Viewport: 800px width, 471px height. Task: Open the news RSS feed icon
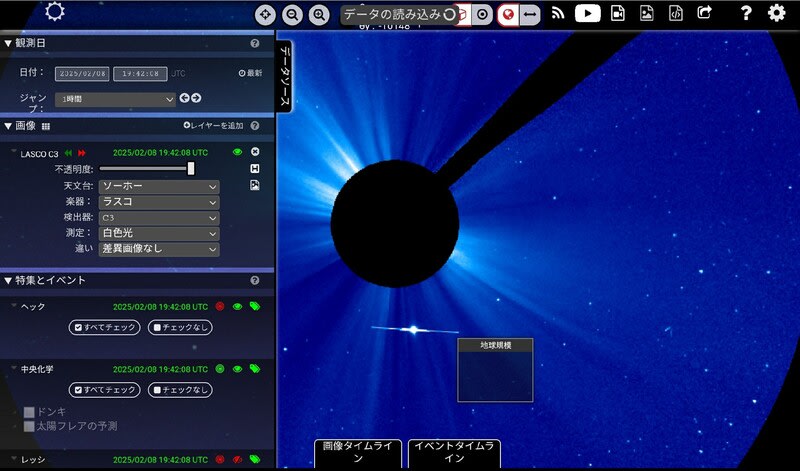[x=558, y=13]
